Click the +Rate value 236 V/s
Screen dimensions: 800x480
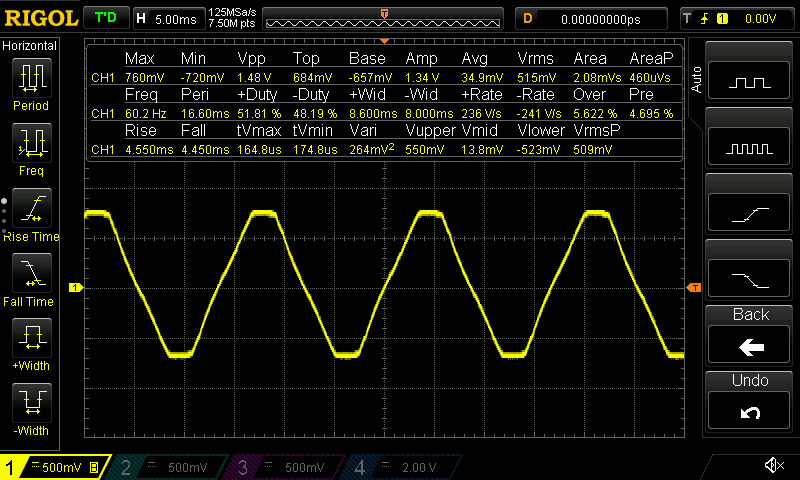point(482,114)
